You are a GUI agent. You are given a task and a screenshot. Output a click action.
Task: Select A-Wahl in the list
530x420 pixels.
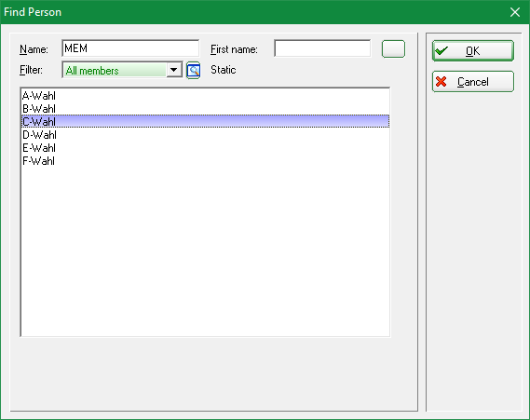[205, 96]
